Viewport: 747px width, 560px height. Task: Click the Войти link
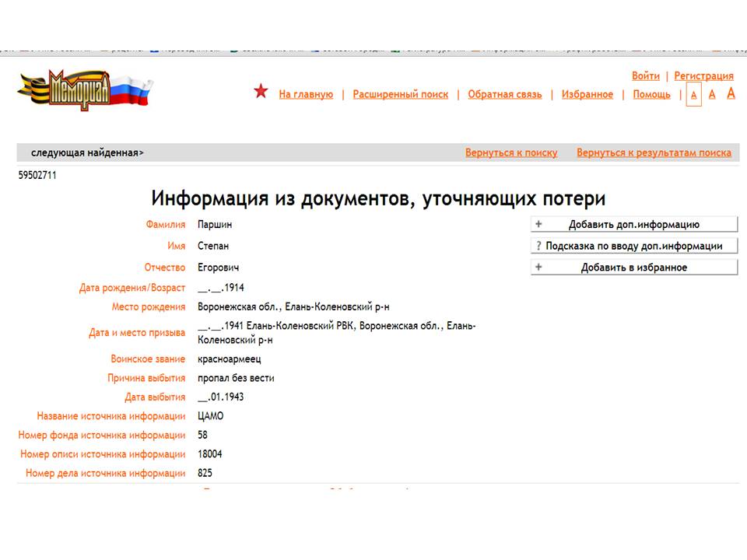pos(645,75)
